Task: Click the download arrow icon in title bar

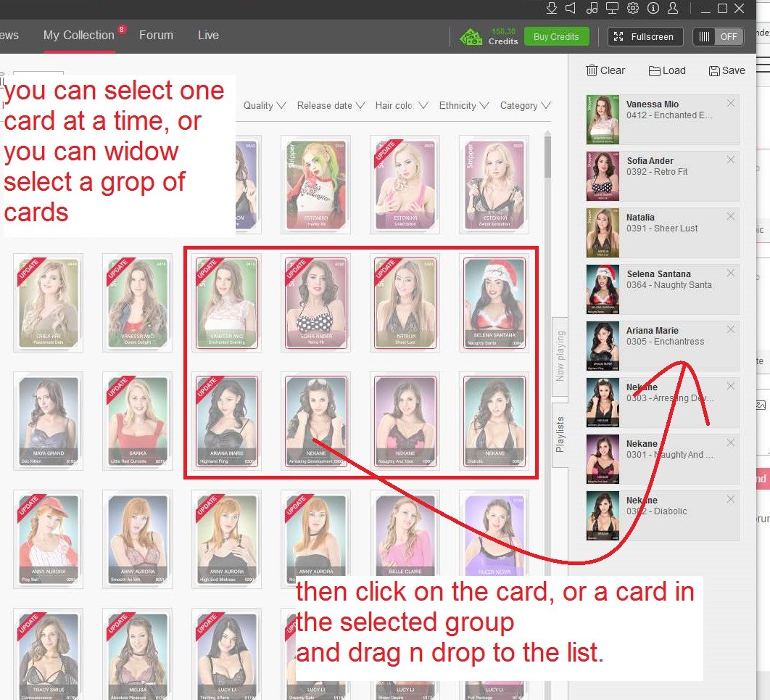Action: (x=552, y=8)
